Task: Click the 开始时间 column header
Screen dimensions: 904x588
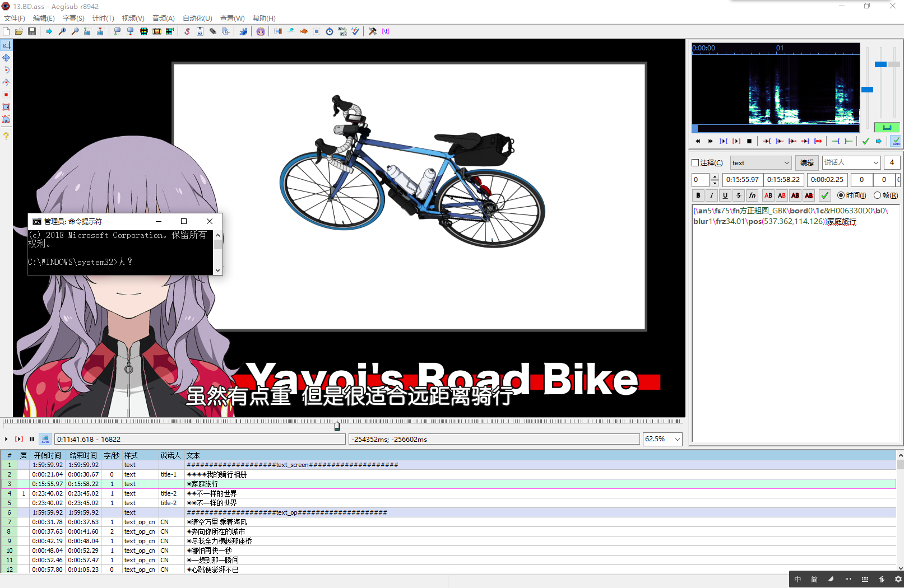Action: pyautogui.click(x=48, y=455)
